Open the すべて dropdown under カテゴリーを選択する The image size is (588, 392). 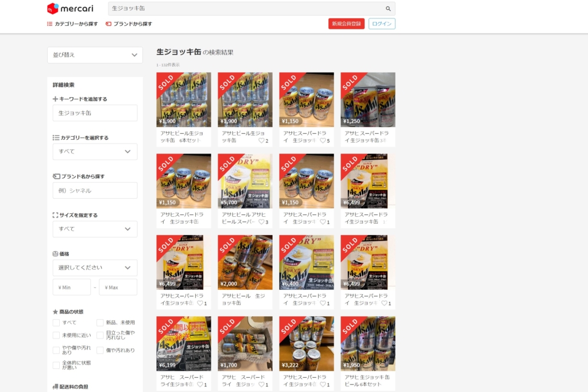click(x=95, y=151)
